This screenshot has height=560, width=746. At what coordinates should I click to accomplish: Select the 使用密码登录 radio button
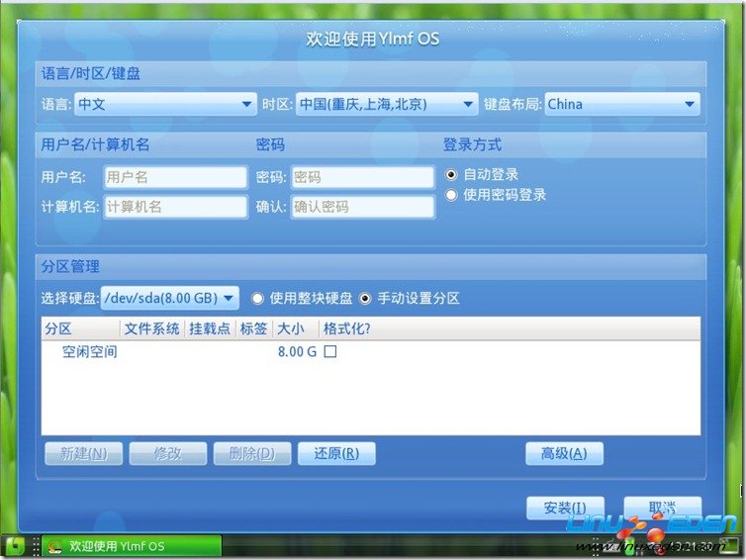click(x=451, y=195)
